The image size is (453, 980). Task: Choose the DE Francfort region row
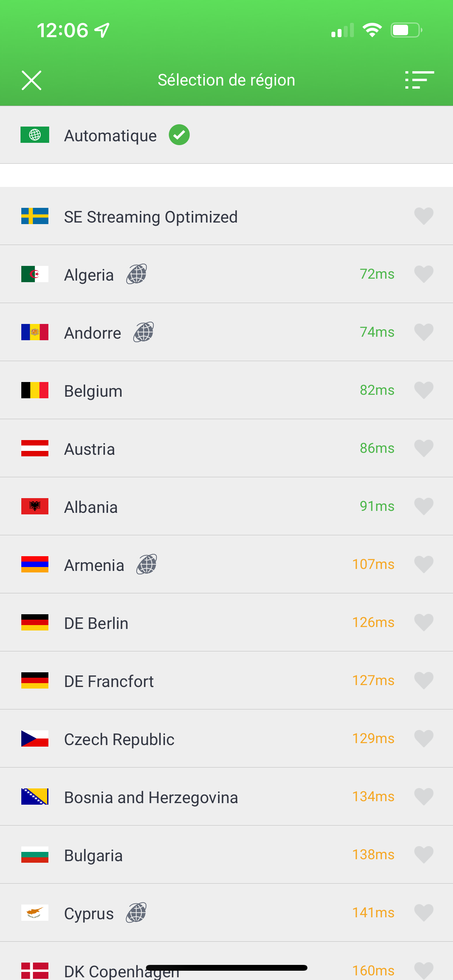click(x=226, y=680)
